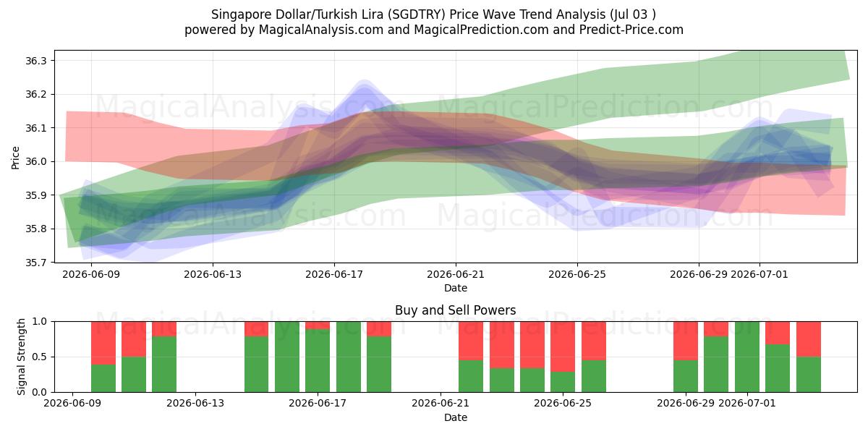The width and height of the screenshot is (868, 434).
Task: Click 2026-06-17 tick under Buy and Sell Powers
Action: [x=318, y=404]
